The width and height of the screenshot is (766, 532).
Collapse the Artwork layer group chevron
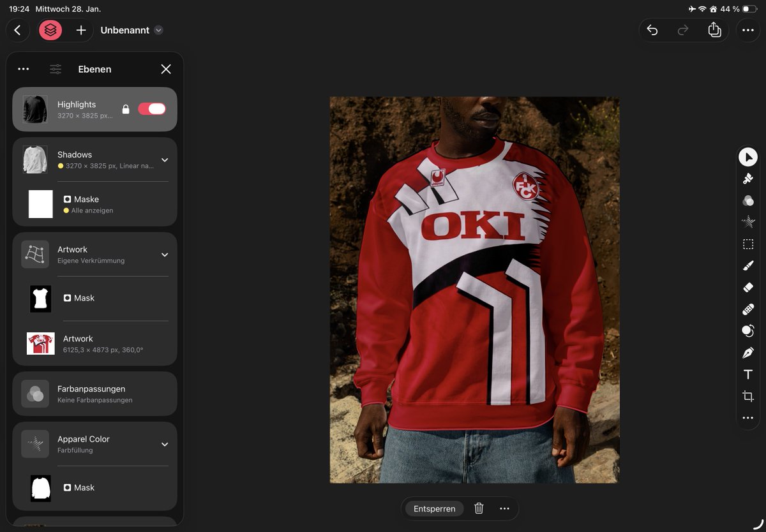click(165, 255)
